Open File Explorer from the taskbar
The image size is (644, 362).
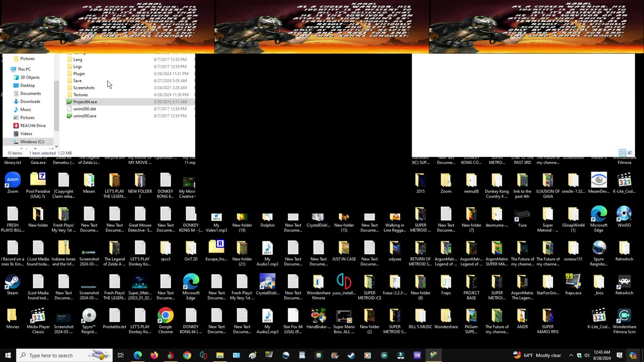[220, 355]
